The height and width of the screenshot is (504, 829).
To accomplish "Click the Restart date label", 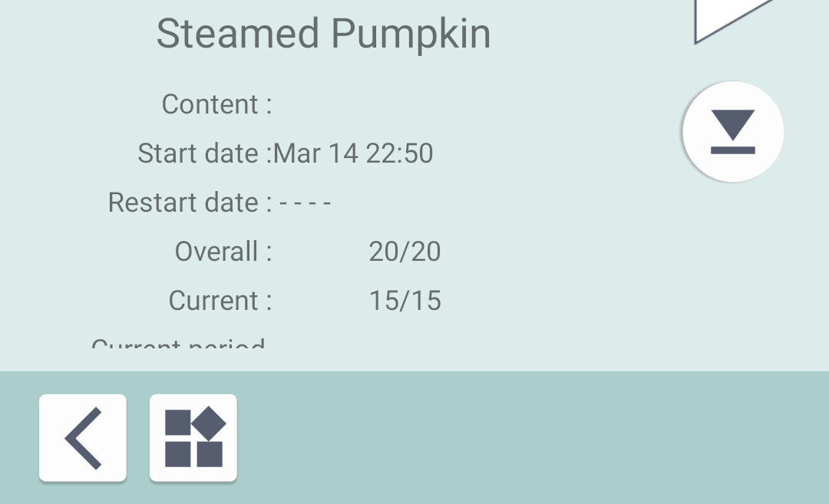I will click(x=189, y=203).
